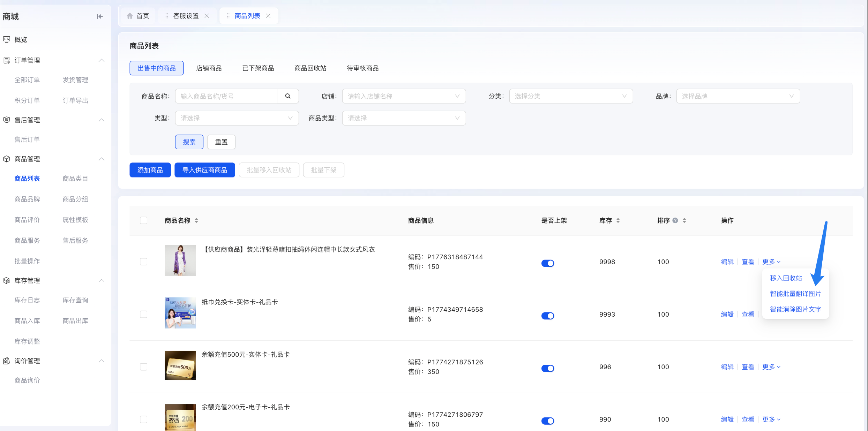Close the 商品列表 tab
Screen dimensions: 868x431
(268, 16)
